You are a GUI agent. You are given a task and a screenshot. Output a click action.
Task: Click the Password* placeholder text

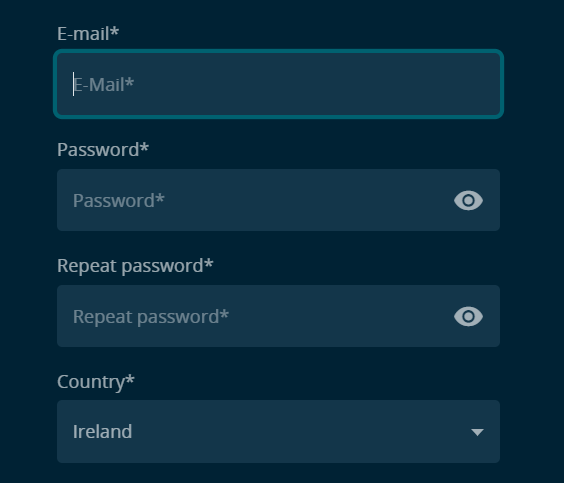click(119, 201)
